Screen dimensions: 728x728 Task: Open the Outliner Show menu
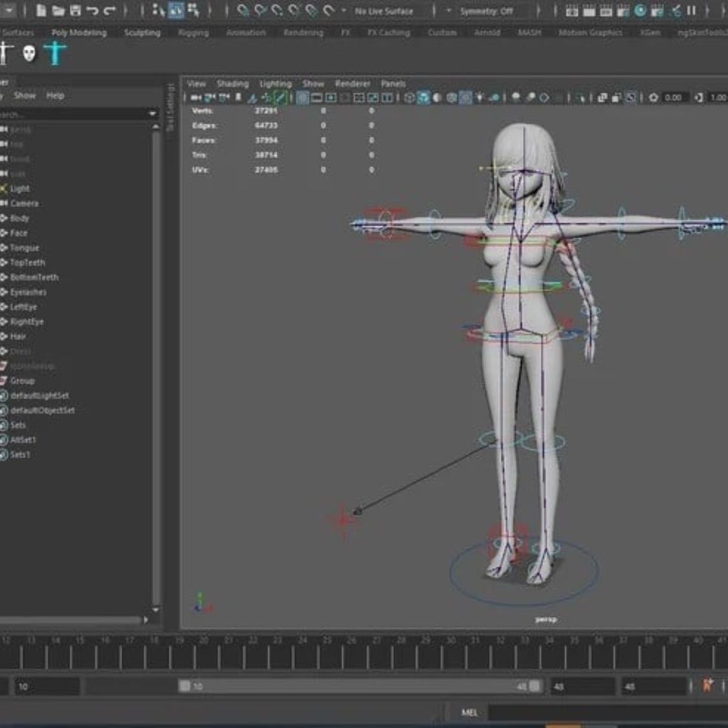pyautogui.click(x=25, y=95)
